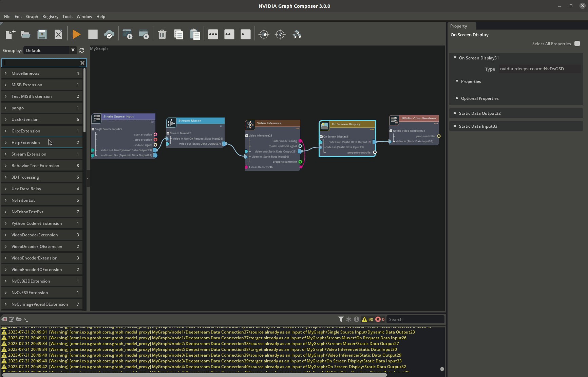
Task: Open the Graph menu
Action: tap(32, 16)
